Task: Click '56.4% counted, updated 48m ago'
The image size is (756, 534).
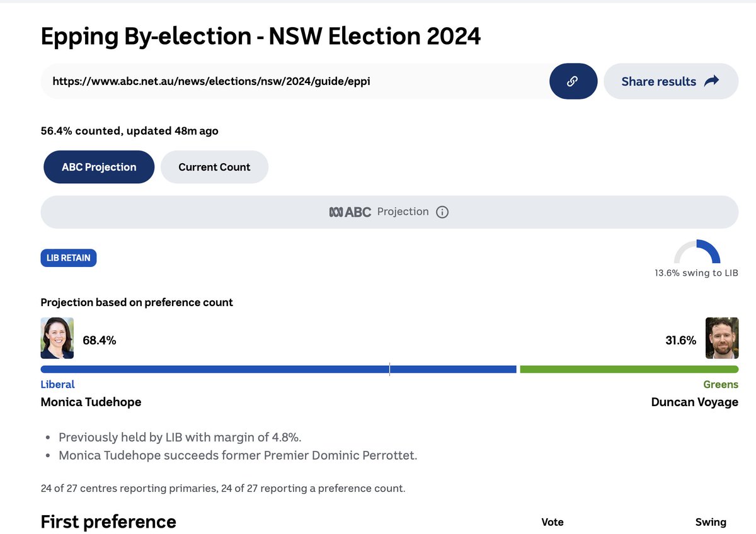Action: pos(130,131)
